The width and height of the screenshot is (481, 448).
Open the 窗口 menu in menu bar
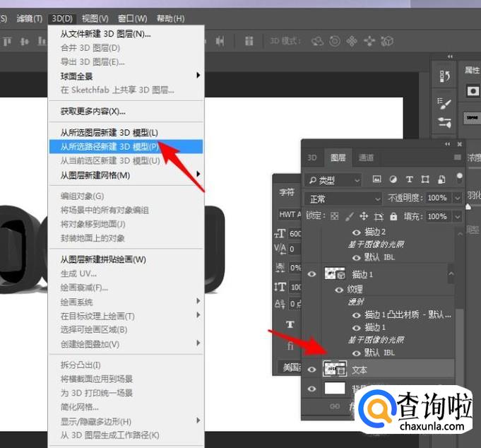[133, 18]
